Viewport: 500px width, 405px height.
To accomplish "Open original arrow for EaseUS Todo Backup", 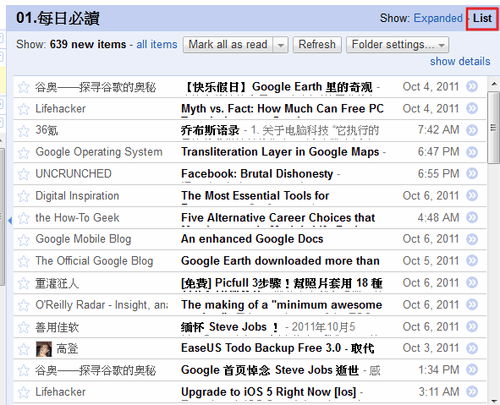I will click(x=472, y=348).
